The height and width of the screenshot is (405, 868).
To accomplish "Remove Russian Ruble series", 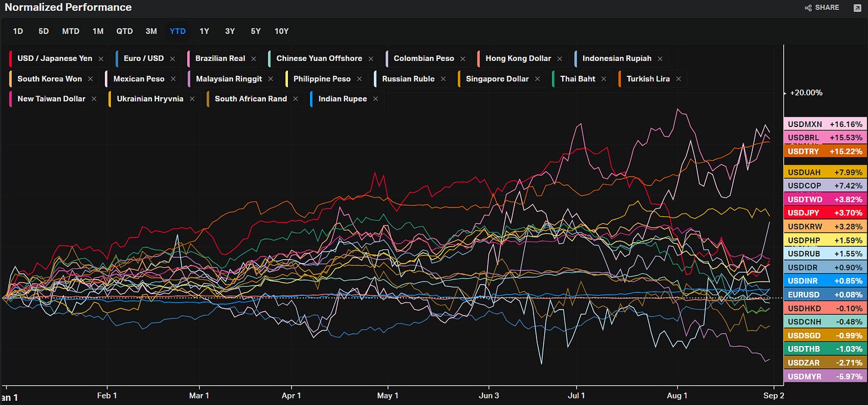I will [x=444, y=79].
